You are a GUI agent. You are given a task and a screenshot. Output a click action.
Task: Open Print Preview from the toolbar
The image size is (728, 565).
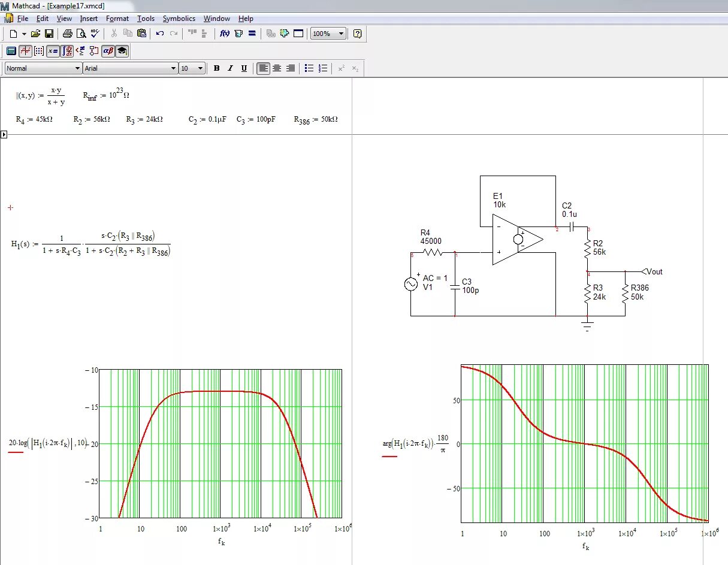[x=81, y=34]
